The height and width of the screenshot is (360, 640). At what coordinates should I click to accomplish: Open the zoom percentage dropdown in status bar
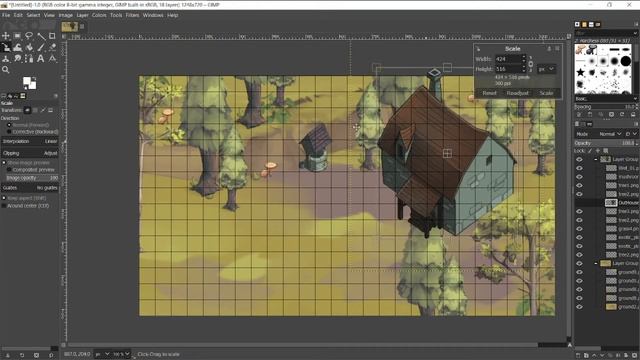(121, 354)
